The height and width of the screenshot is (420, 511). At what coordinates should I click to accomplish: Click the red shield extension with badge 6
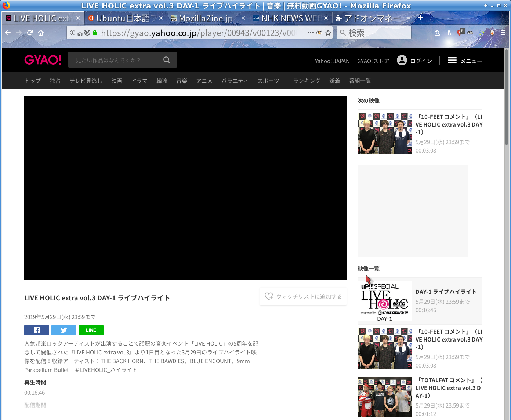(x=460, y=32)
